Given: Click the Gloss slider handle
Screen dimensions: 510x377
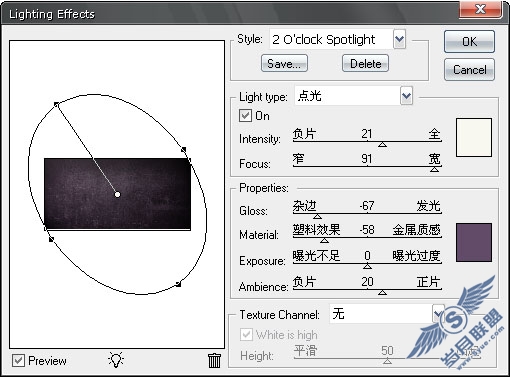Looking at the screenshot, I should (317, 216).
